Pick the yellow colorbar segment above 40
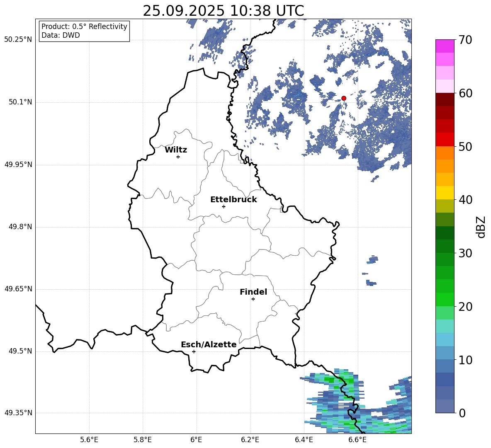Screen dimensions: 491x448 coord(445,193)
